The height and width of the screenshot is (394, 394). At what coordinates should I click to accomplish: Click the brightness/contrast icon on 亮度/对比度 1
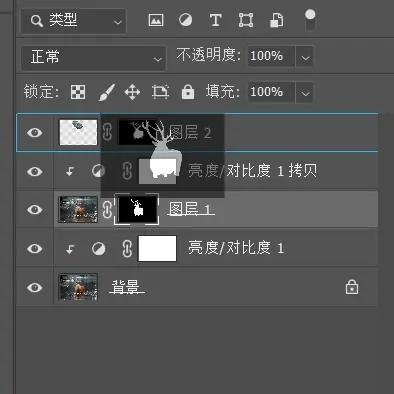tap(98, 249)
